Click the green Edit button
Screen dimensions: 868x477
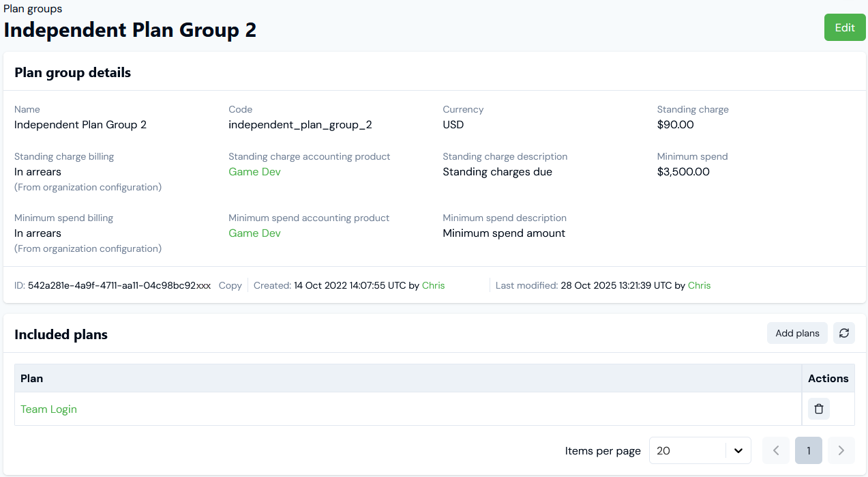pyautogui.click(x=845, y=28)
